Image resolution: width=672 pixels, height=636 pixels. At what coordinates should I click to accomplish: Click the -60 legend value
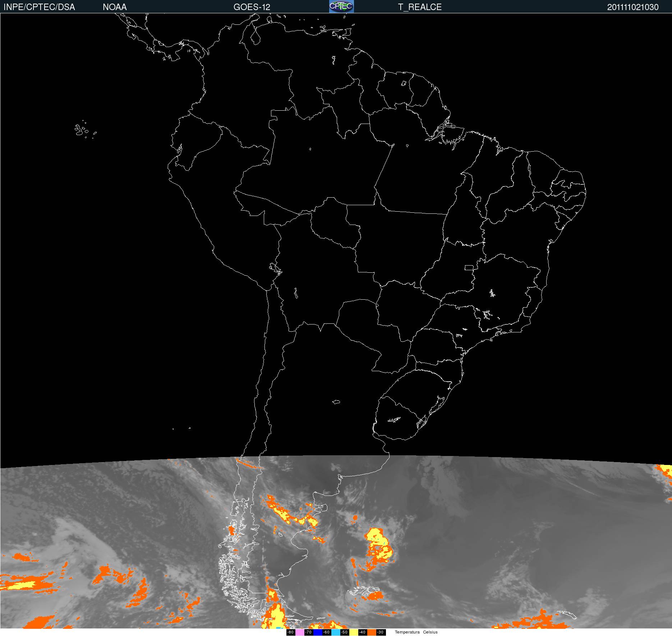tap(326, 632)
